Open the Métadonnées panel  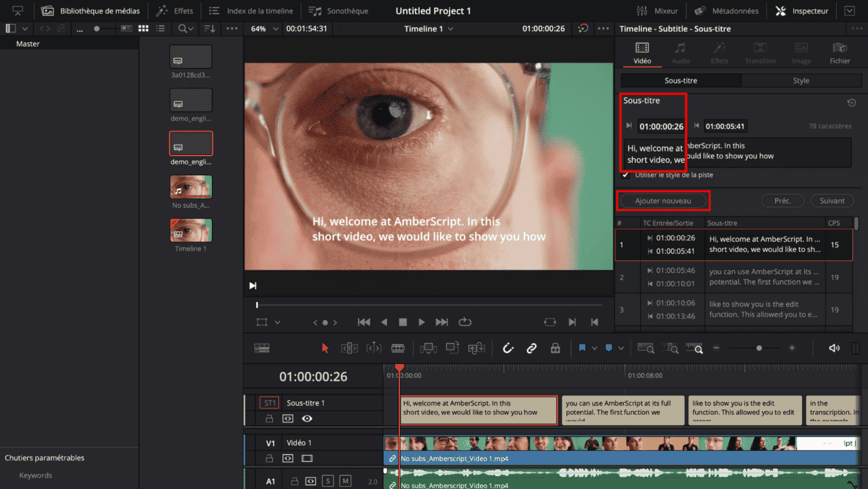coord(726,11)
